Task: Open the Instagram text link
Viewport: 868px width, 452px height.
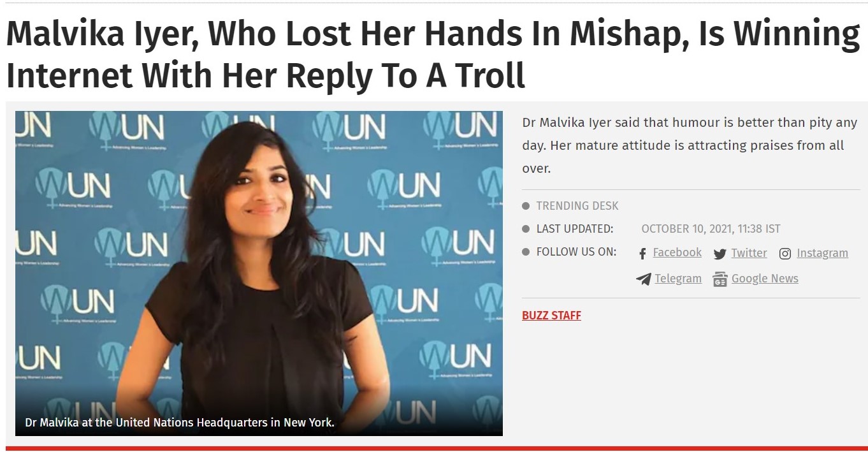Action: [x=822, y=253]
